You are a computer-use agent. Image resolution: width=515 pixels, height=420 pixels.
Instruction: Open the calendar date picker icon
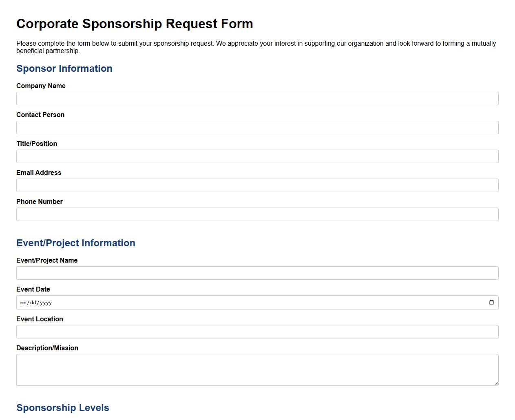(x=492, y=302)
